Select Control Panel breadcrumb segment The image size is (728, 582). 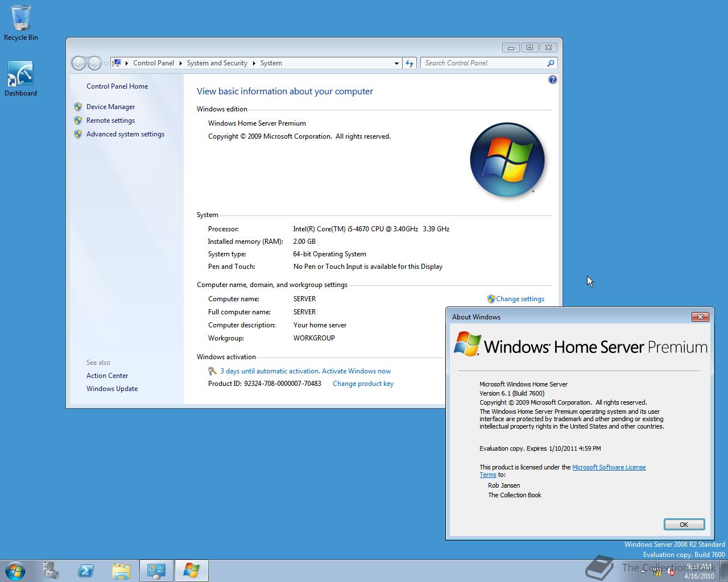[x=154, y=63]
